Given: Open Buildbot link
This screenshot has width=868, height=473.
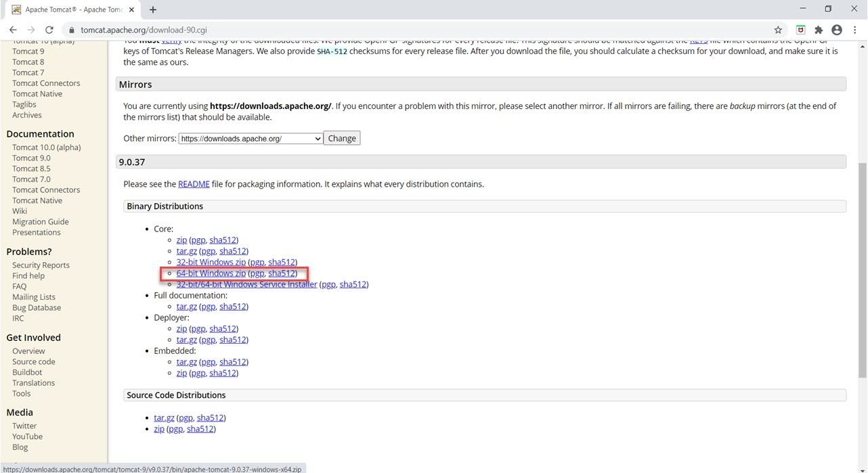Looking at the screenshot, I should [27, 372].
